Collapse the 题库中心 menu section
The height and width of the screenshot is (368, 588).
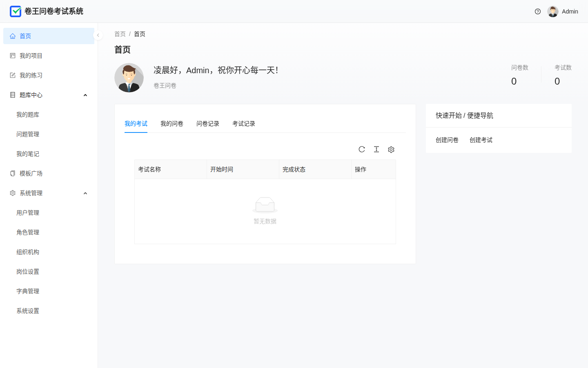85,95
